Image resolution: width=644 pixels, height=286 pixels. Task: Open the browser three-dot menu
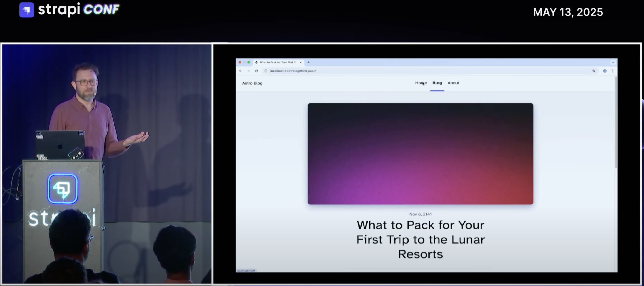click(613, 71)
